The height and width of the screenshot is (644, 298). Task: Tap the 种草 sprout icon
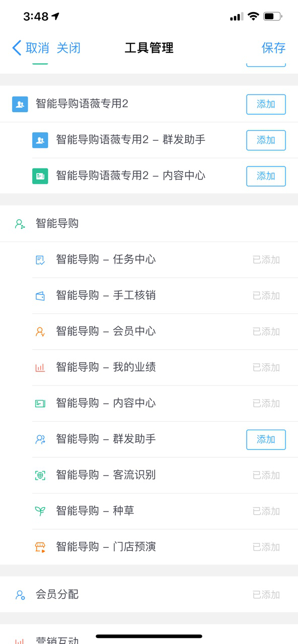coord(40,511)
